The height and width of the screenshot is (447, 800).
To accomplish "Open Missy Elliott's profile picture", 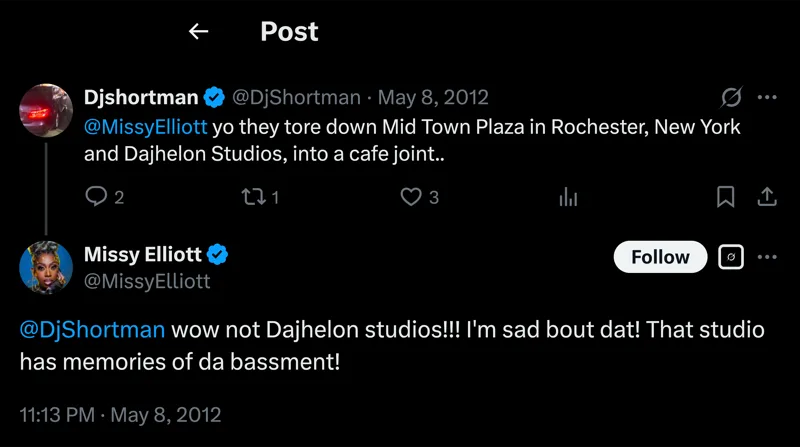I will (46, 267).
